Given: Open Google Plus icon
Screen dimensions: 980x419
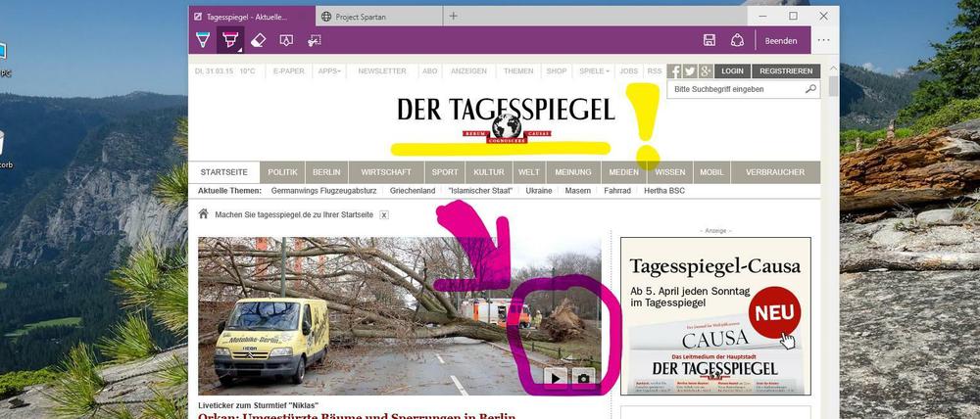Looking at the screenshot, I should (706, 71).
